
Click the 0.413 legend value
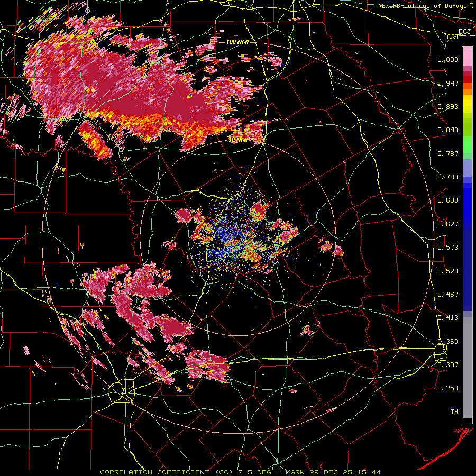point(448,318)
